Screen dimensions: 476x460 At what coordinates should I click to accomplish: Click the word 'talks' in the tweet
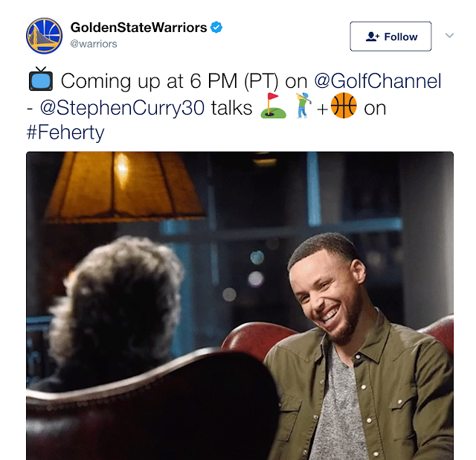(x=231, y=107)
